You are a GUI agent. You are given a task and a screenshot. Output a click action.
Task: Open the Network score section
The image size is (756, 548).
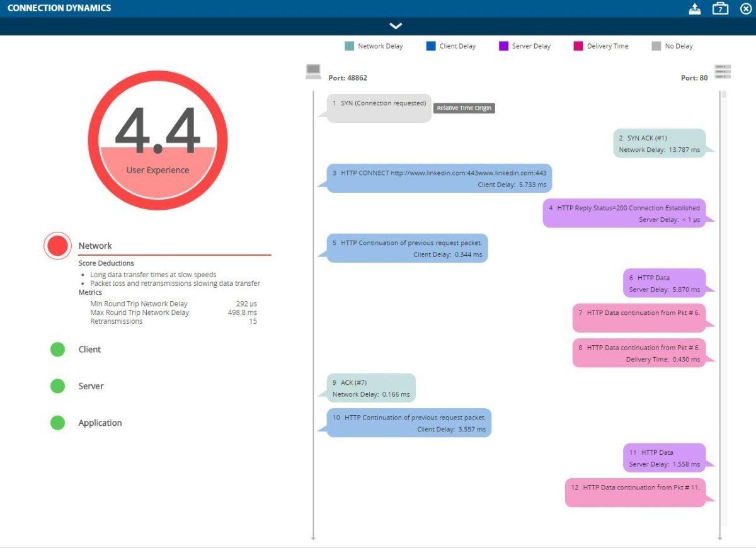click(x=95, y=246)
